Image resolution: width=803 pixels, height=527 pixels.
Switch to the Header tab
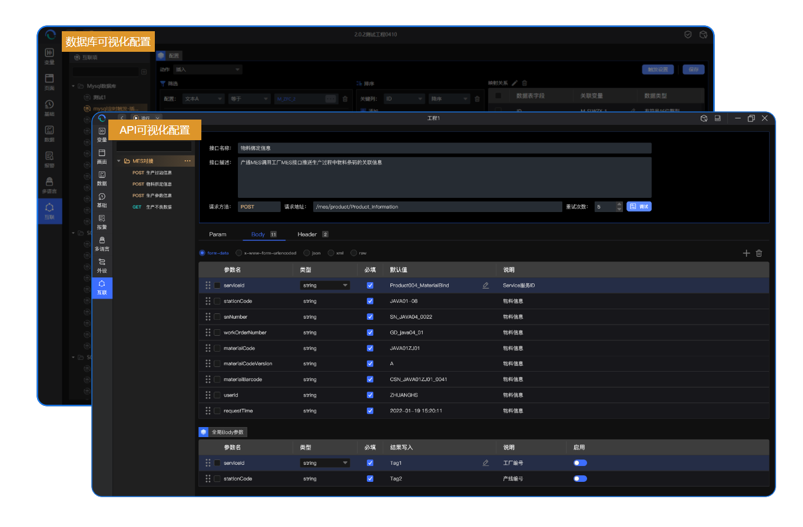[307, 234]
